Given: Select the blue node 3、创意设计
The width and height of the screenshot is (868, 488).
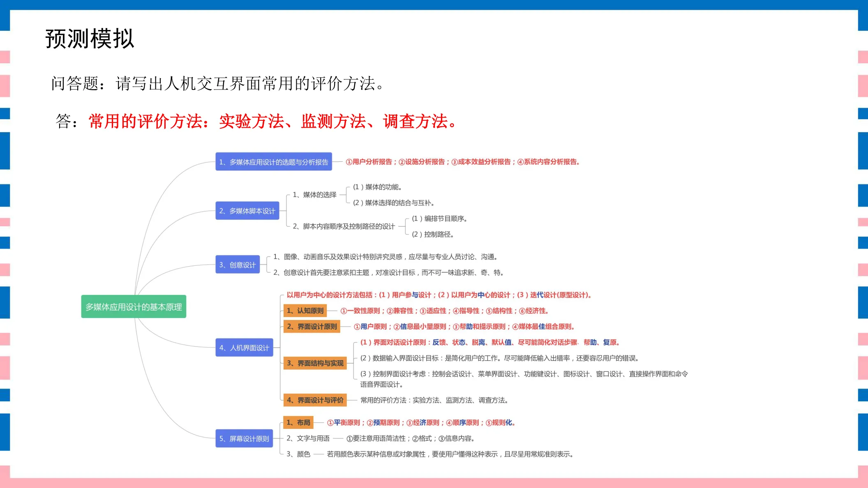Looking at the screenshot, I should coord(238,265).
